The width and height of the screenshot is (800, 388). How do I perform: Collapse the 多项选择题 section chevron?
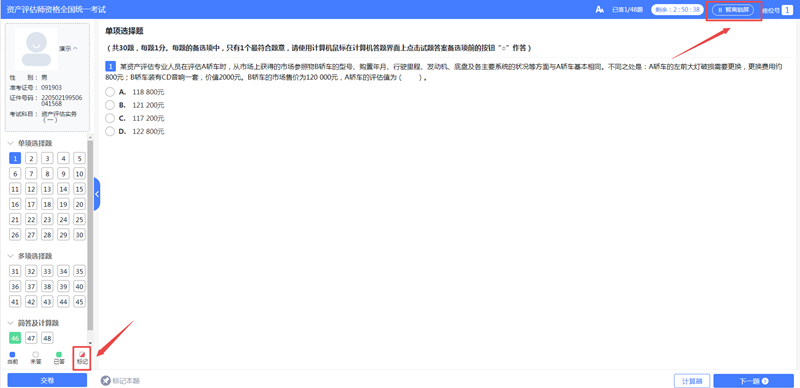[x=11, y=256]
